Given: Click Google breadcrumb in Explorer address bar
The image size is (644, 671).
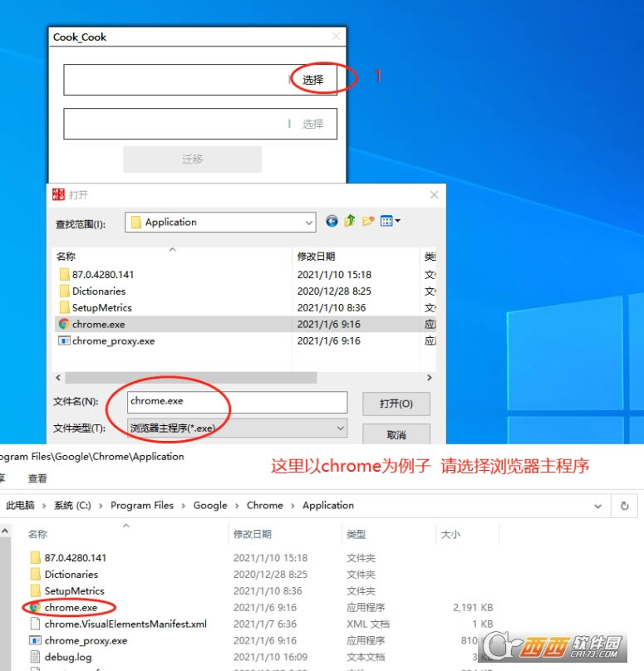Looking at the screenshot, I should 209,506.
